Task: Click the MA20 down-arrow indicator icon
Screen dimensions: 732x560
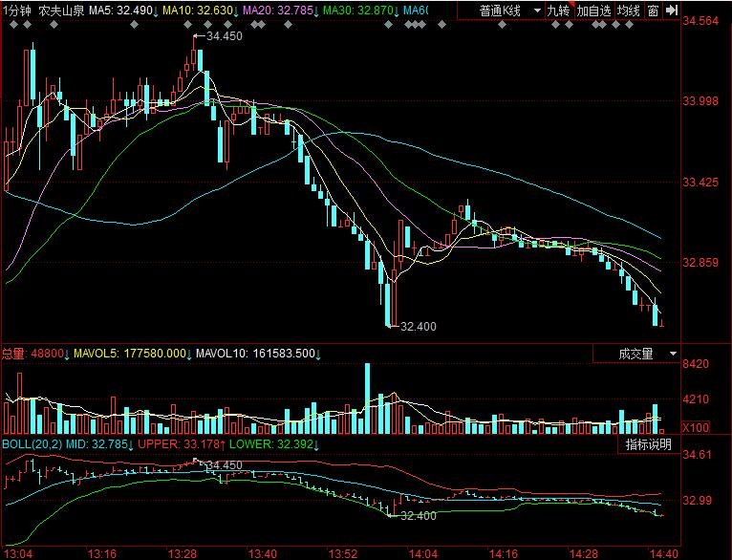Action: [x=315, y=10]
